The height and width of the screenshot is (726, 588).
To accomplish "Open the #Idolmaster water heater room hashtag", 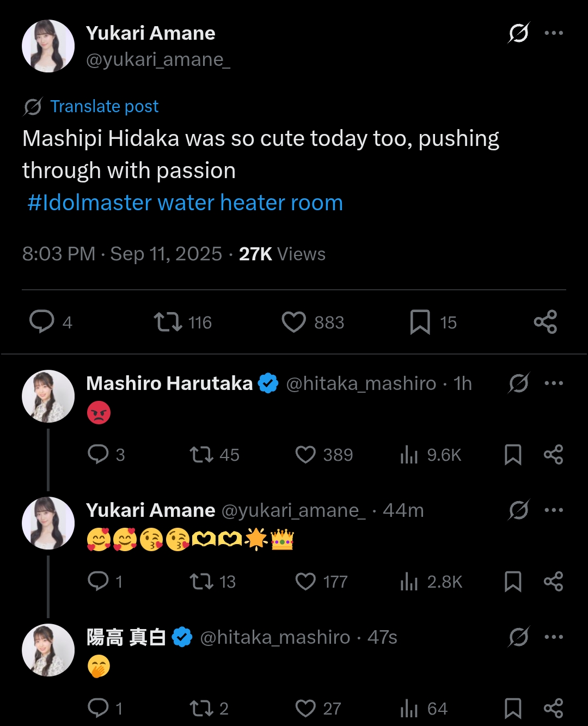I will pyautogui.click(x=185, y=203).
